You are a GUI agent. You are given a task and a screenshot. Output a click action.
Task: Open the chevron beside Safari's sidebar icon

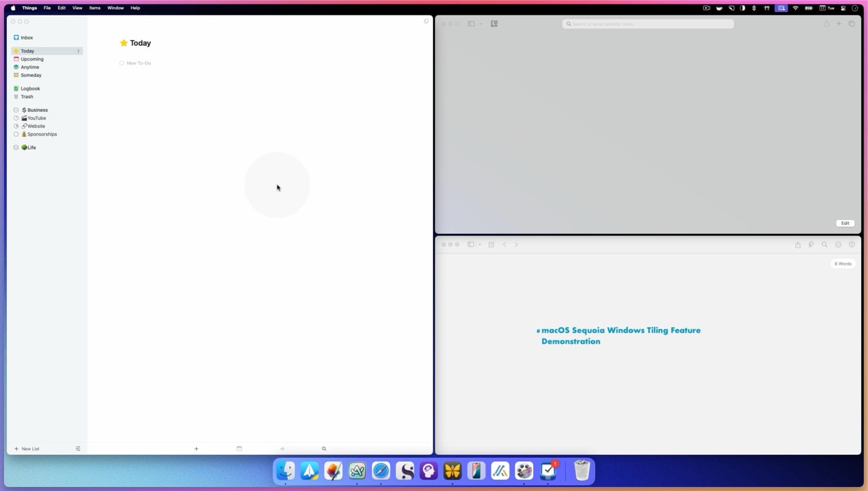pyautogui.click(x=481, y=24)
